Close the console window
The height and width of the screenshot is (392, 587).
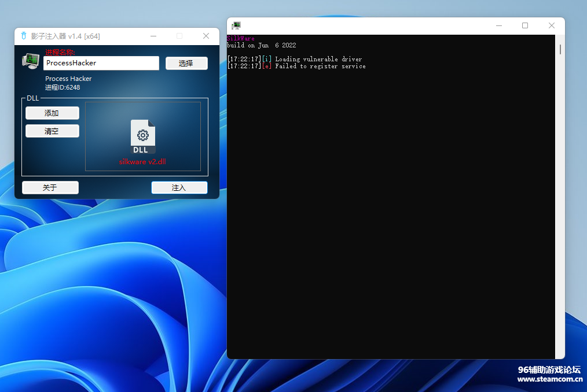click(x=551, y=25)
